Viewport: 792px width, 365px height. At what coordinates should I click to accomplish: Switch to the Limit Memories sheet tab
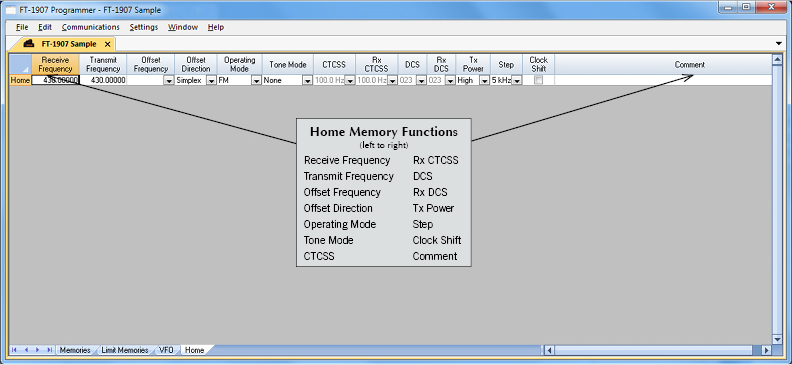point(125,350)
